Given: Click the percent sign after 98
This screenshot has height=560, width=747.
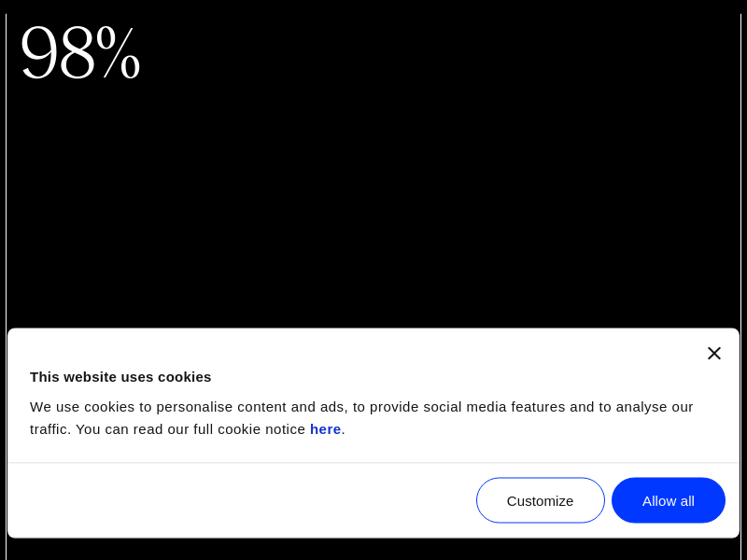Looking at the screenshot, I should [119, 54].
